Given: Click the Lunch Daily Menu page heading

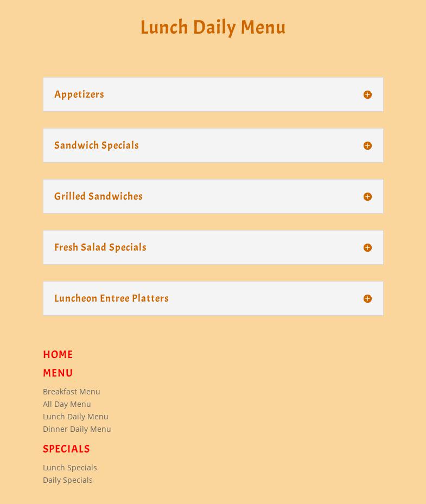Looking at the screenshot, I should (x=213, y=27).
